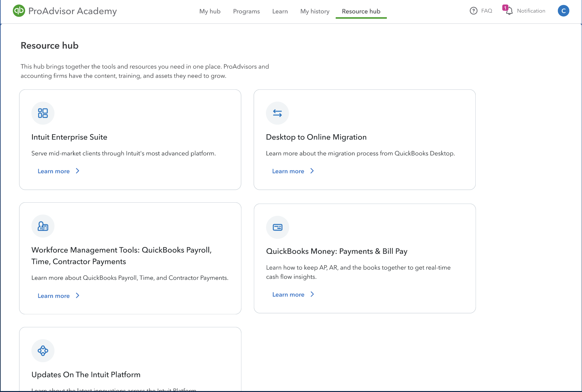The width and height of the screenshot is (582, 392).
Task: Expand Learn more chevron under Desktop to Online Migration
Action: point(312,171)
